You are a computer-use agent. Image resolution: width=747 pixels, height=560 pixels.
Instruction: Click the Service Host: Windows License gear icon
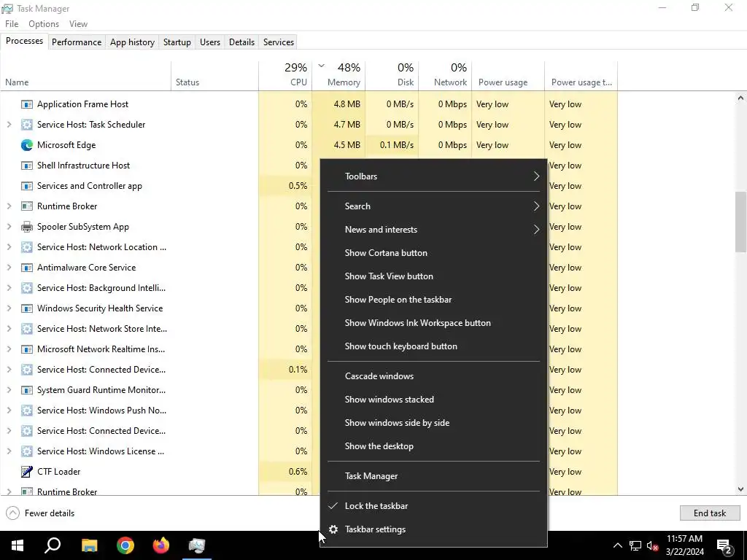point(27,451)
